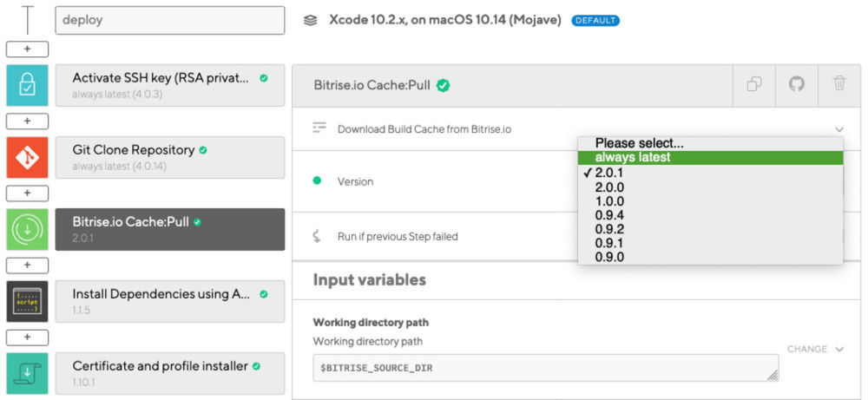Click the Input variables heading
Image resolution: width=868 pixels, height=400 pixels.
pos(369,280)
